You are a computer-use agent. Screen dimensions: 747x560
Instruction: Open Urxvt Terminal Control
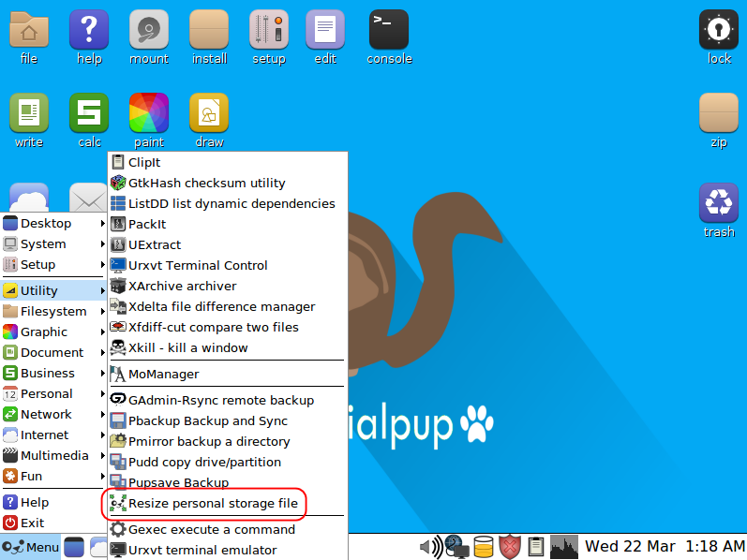coord(228,265)
